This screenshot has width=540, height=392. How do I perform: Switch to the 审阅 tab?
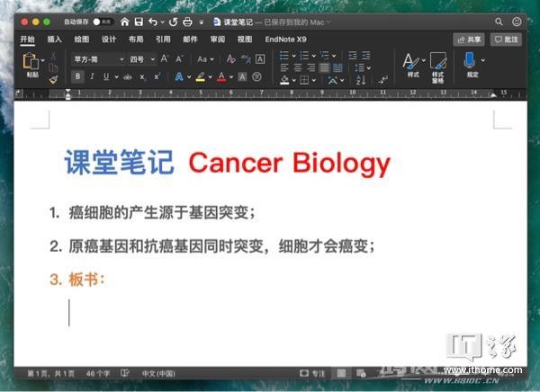(x=218, y=40)
